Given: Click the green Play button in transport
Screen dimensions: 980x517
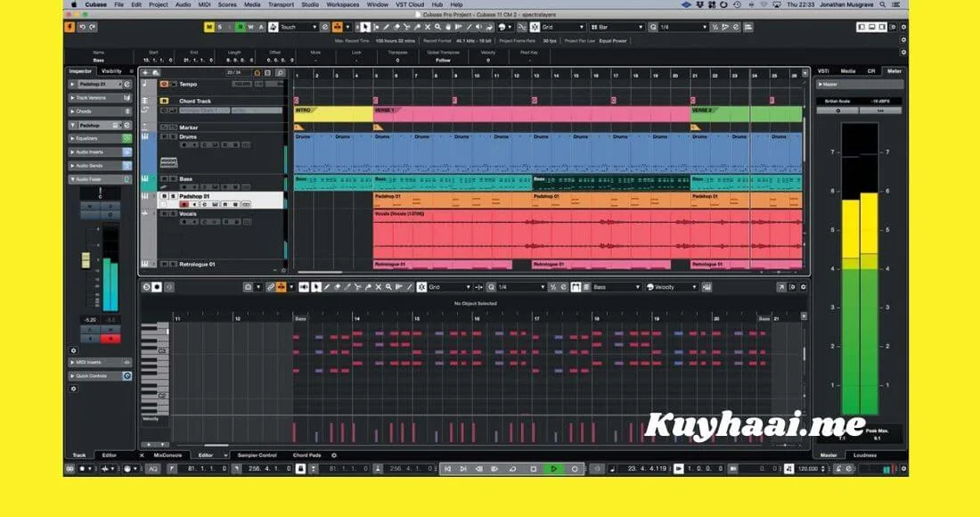Looking at the screenshot, I should 554,468.
